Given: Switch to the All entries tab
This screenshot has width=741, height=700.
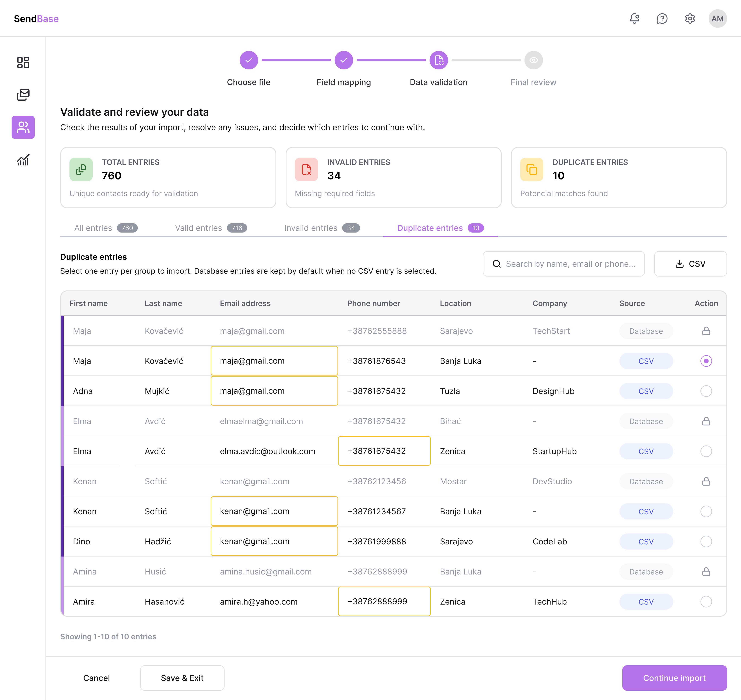Looking at the screenshot, I should point(106,228).
